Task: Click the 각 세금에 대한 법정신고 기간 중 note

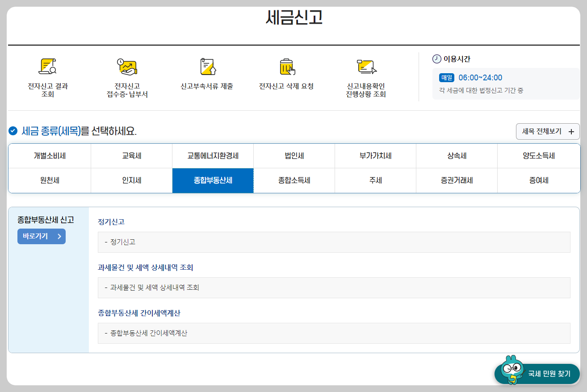Action: click(x=481, y=90)
